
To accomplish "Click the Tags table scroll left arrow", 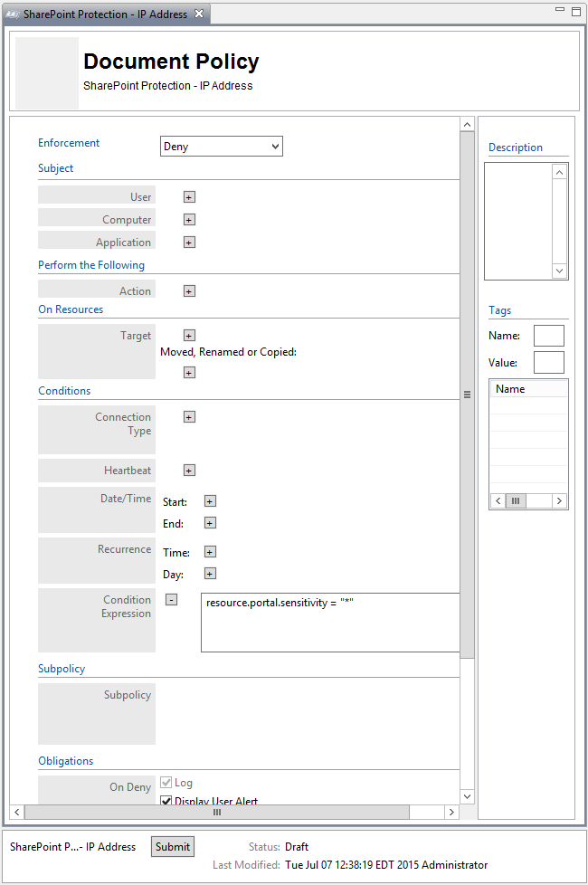I will [498, 500].
